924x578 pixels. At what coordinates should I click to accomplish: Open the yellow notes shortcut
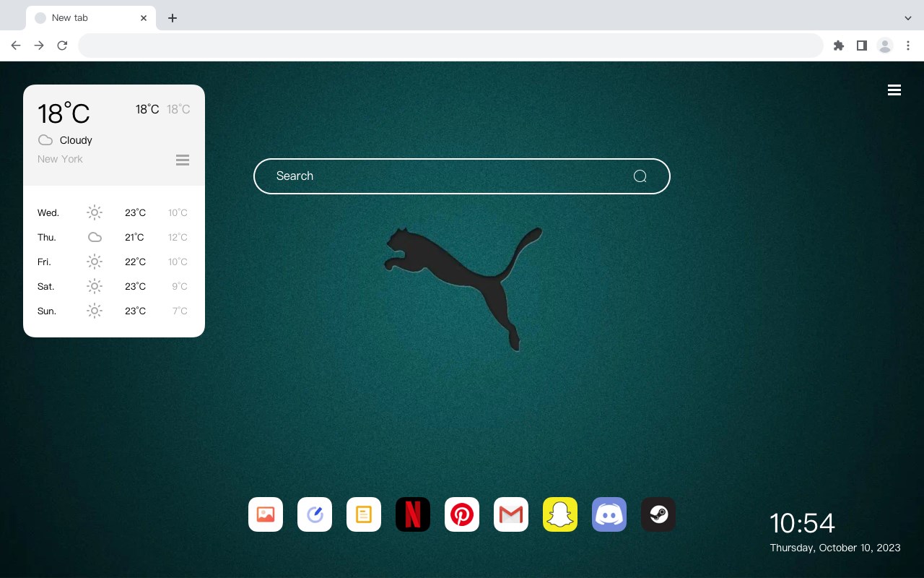[364, 514]
